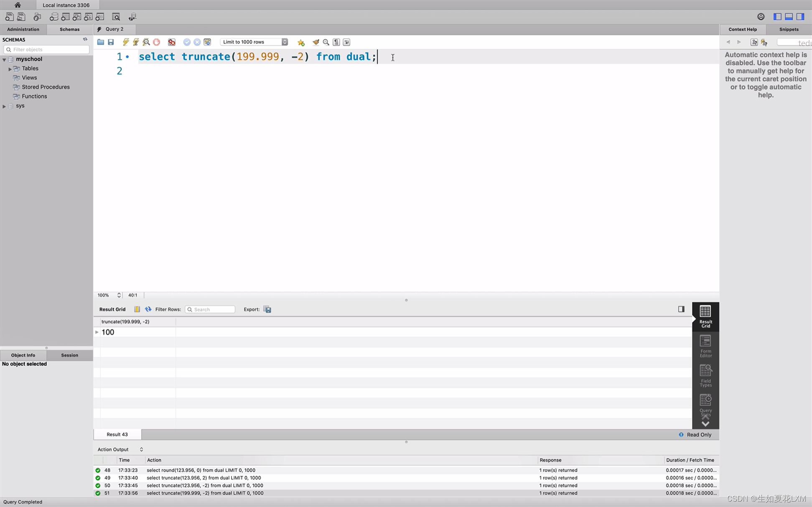
Task: Save the script using the floppy icon
Action: (111, 42)
